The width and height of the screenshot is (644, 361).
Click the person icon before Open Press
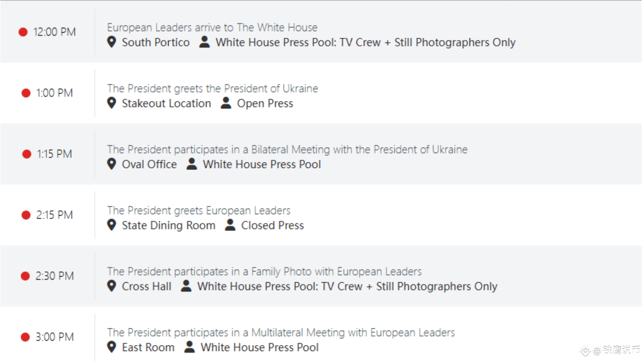[x=226, y=103]
